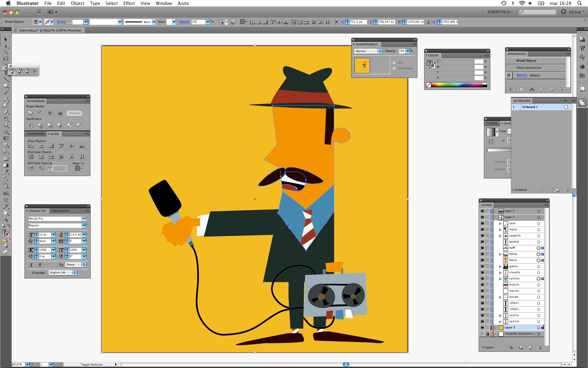Screen dimensions: 588x368
Task: Switch to the Paragraph tab
Action: click(60, 211)
